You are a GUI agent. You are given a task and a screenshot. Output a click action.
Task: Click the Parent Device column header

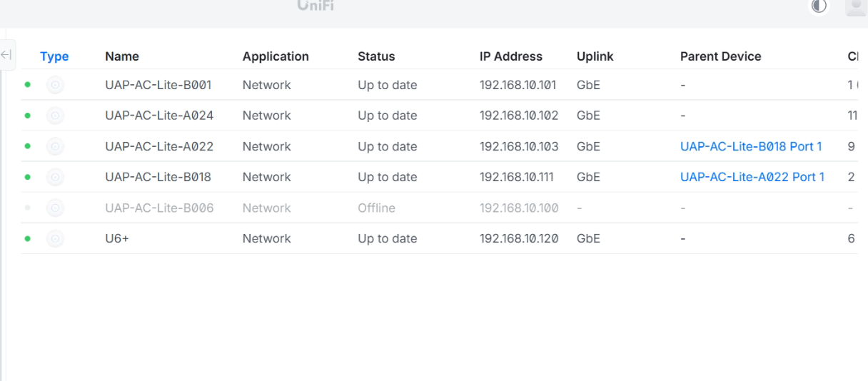click(721, 56)
